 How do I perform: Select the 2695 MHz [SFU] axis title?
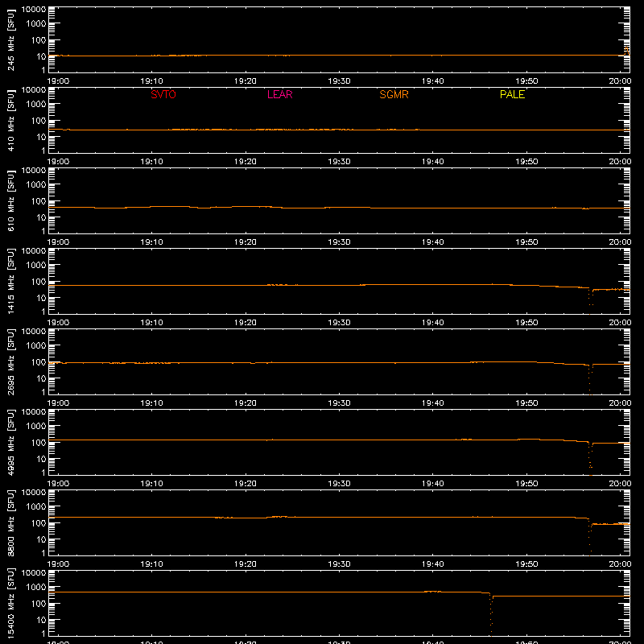click(x=10, y=361)
